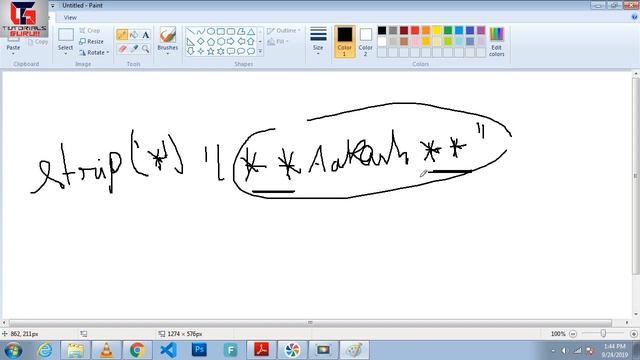Pick the Right triangle shape
This screenshot has height=360, width=640.
[191, 41]
